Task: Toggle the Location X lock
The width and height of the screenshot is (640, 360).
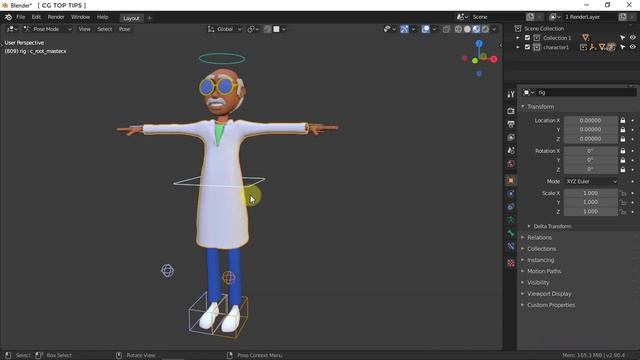Action: [x=622, y=120]
